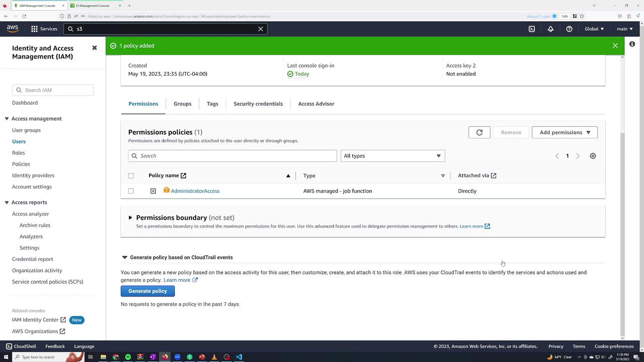Viewport: 644px width, 362px height.
Task: Close the IAM navigation panel
Action: tap(94, 48)
